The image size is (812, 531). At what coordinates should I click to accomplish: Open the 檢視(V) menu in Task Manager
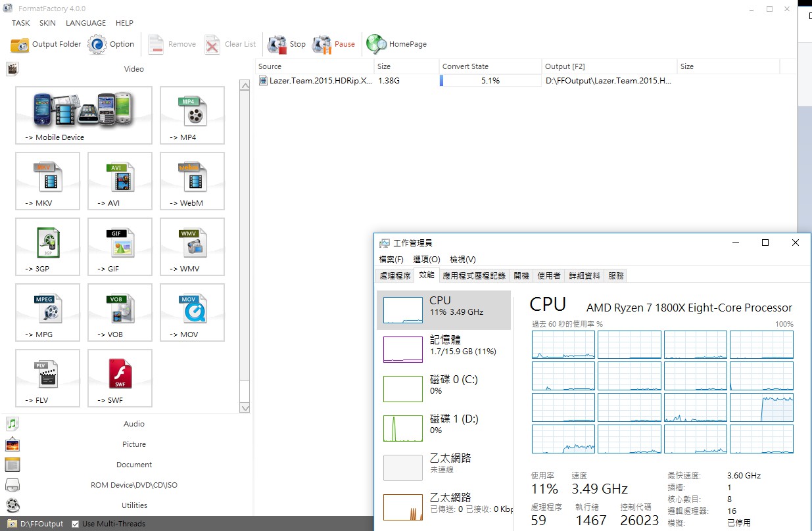click(x=463, y=260)
